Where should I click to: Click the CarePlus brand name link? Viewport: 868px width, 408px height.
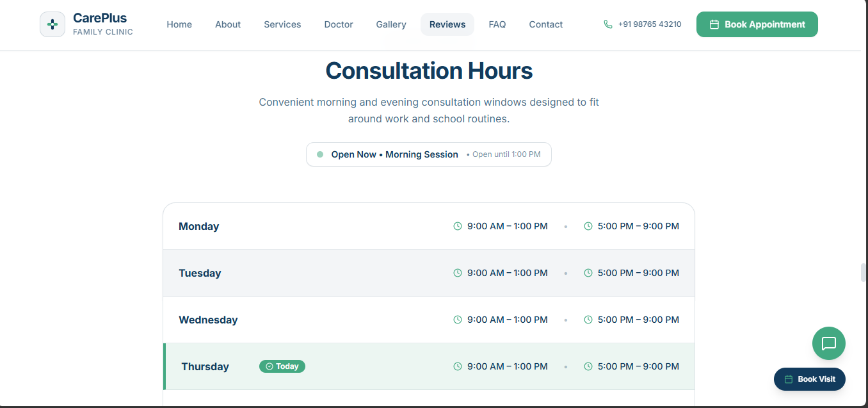100,18
